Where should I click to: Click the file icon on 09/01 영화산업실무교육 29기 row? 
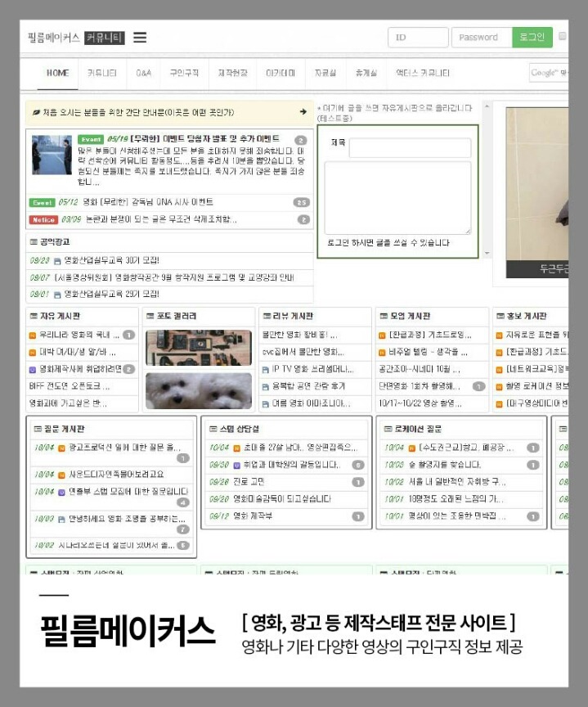click(57, 295)
